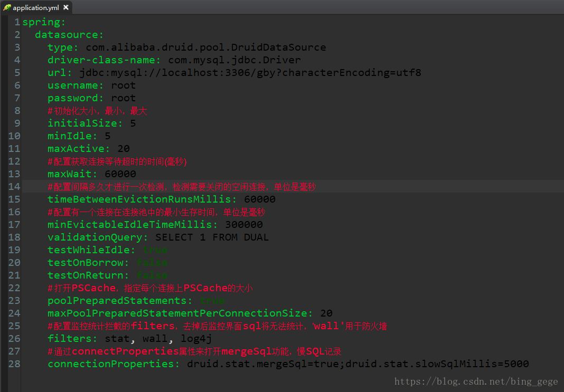Screen dimensions: 564x392
Task: Click 'SELECT 1 FROM DUAL' value
Action: pyautogui.click(x=212, y=237)
